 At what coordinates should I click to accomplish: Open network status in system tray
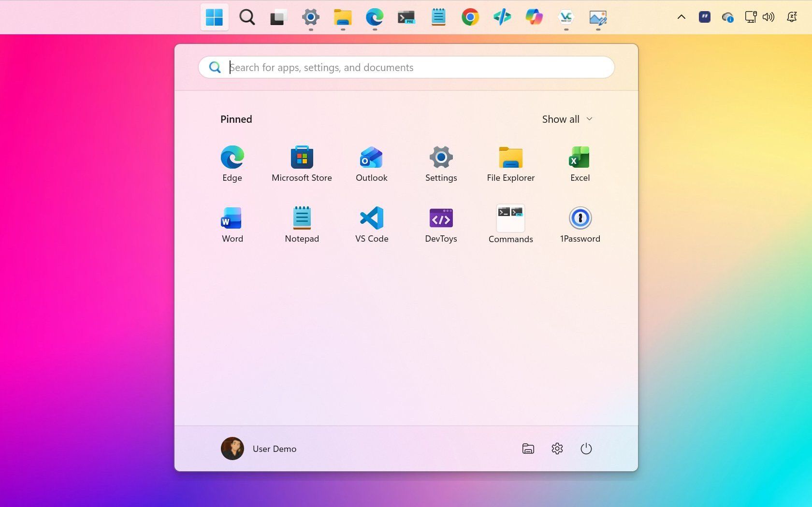click(751, 17)
